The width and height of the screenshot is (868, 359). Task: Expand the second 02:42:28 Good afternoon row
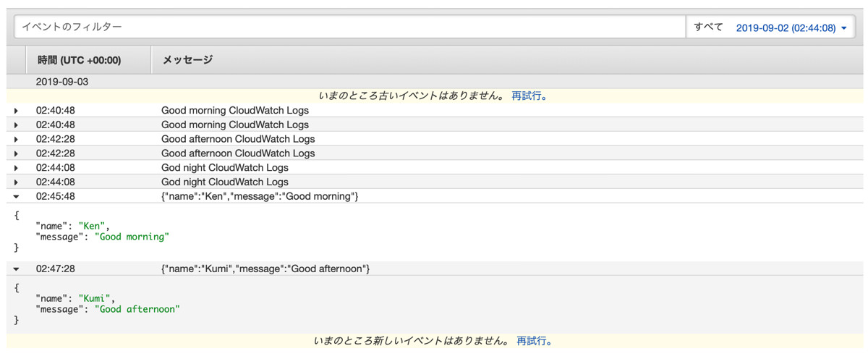point(17,153)
